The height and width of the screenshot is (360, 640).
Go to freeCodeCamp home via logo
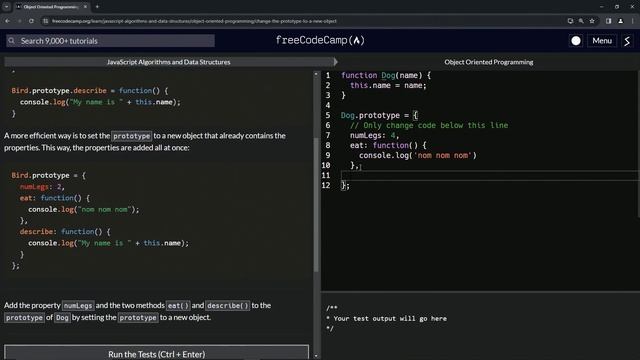click(x=320, y=40)
